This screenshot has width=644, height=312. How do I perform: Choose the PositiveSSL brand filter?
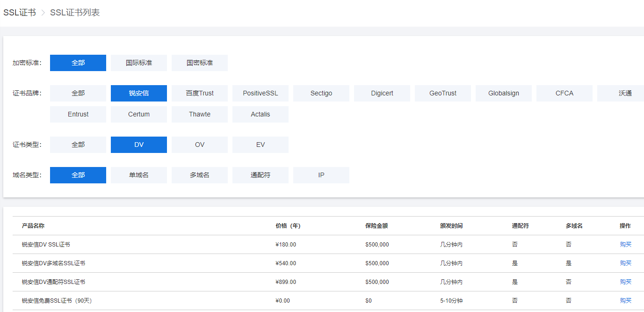coord(260,93)
